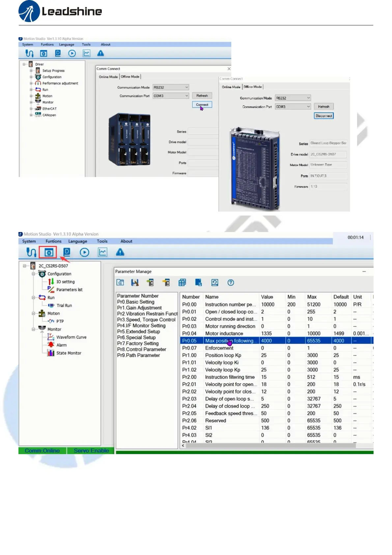
Task: Open parameter manager via the red-boxed gear icon
Action: pyautogui.click(x=48, y=253)
